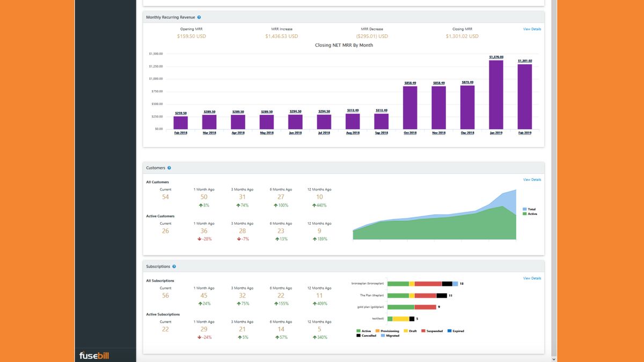Click All Customers 12 Months Ago value 10

319,197
